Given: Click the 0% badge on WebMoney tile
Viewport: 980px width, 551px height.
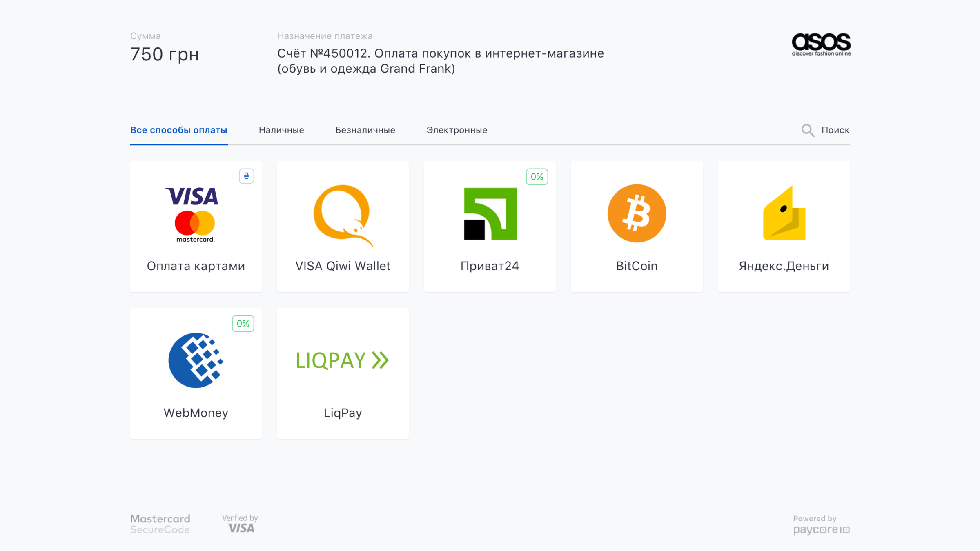Looking at the screenshot, I should [243, 324].
